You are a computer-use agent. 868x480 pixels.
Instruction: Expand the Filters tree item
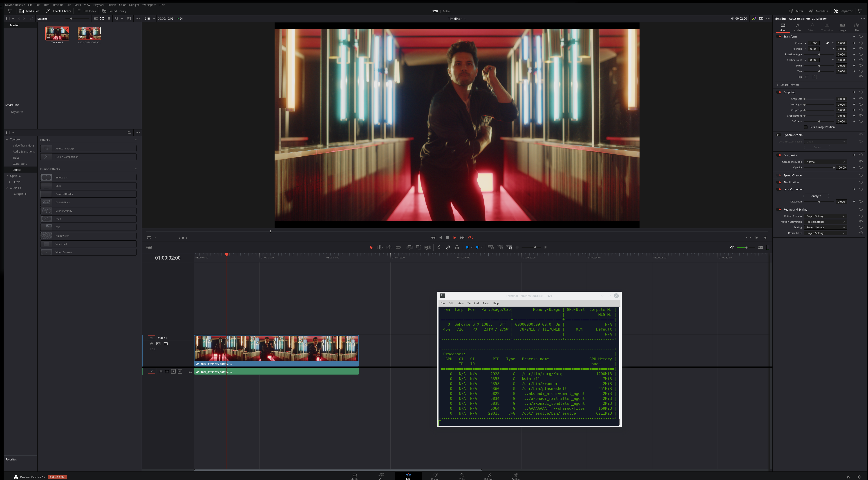10,182
